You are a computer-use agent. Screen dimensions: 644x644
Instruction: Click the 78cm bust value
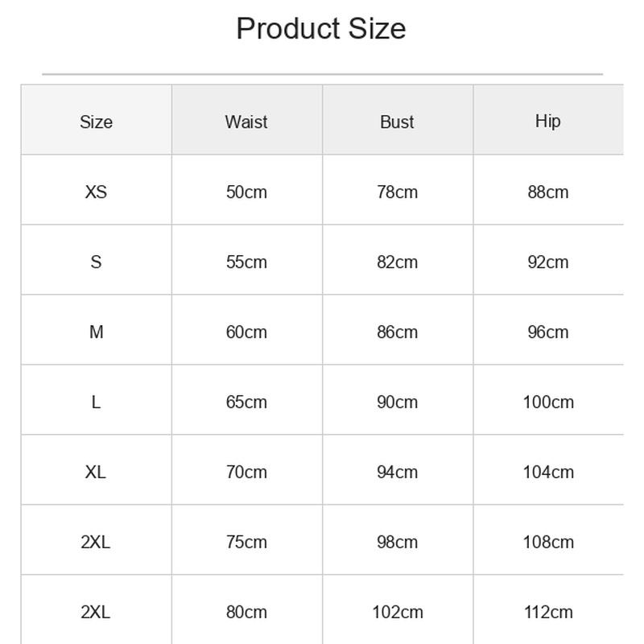coord(397,192)
